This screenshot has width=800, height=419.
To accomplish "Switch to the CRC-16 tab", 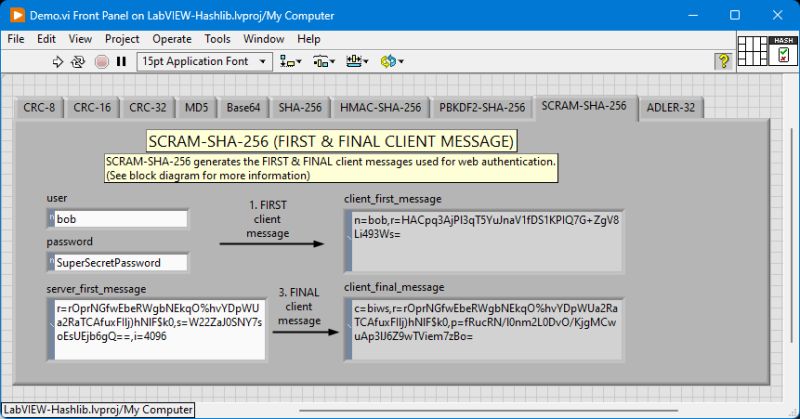I will pos(92,108).
